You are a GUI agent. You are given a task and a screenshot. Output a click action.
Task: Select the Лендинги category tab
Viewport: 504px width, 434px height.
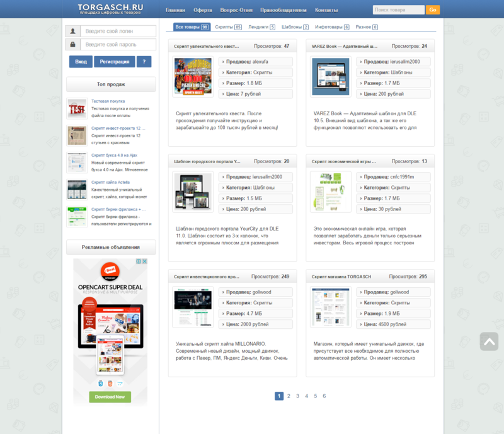point(261,27)
